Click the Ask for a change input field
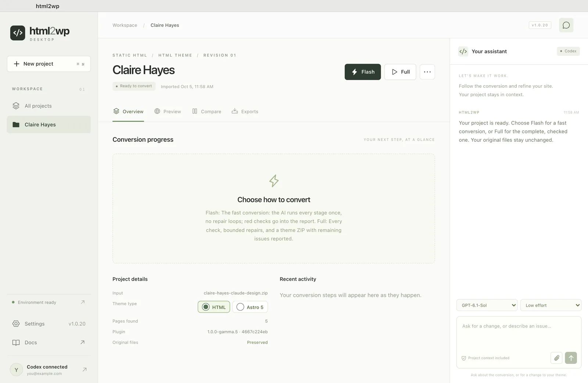The image size is (588, 383). click(x=519, y=334)
